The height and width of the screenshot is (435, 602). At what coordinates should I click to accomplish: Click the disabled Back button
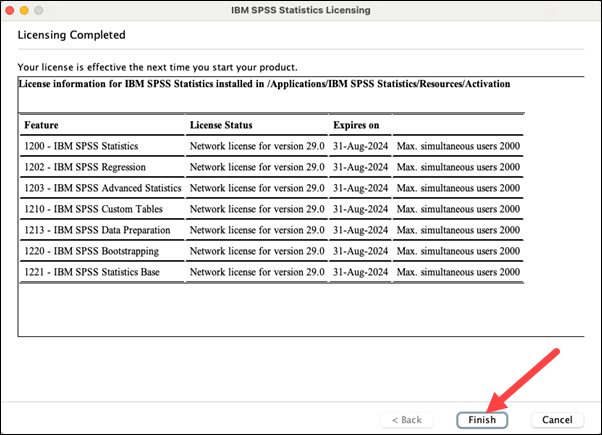pyautogui.click(x=407, y=420)
